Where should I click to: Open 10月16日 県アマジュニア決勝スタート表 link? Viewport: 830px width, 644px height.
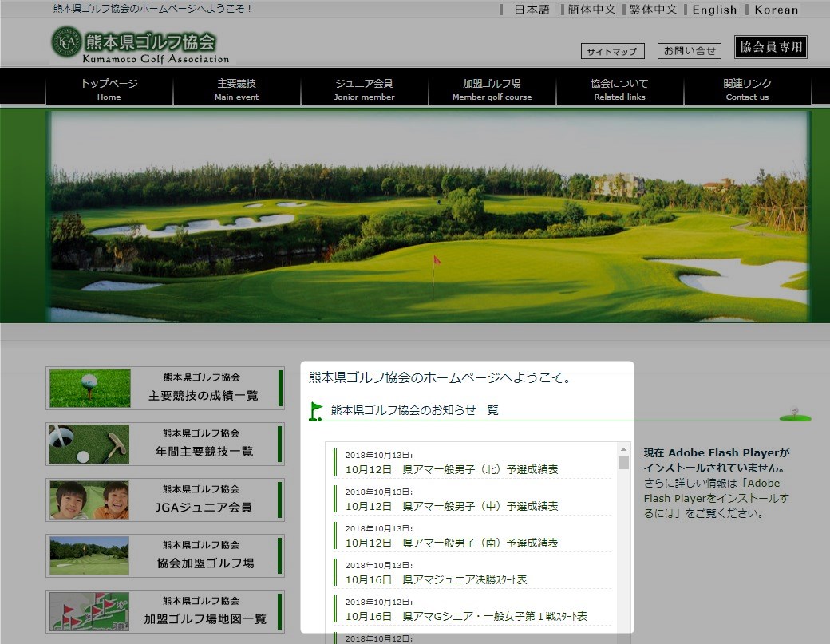tap(437, 579)
